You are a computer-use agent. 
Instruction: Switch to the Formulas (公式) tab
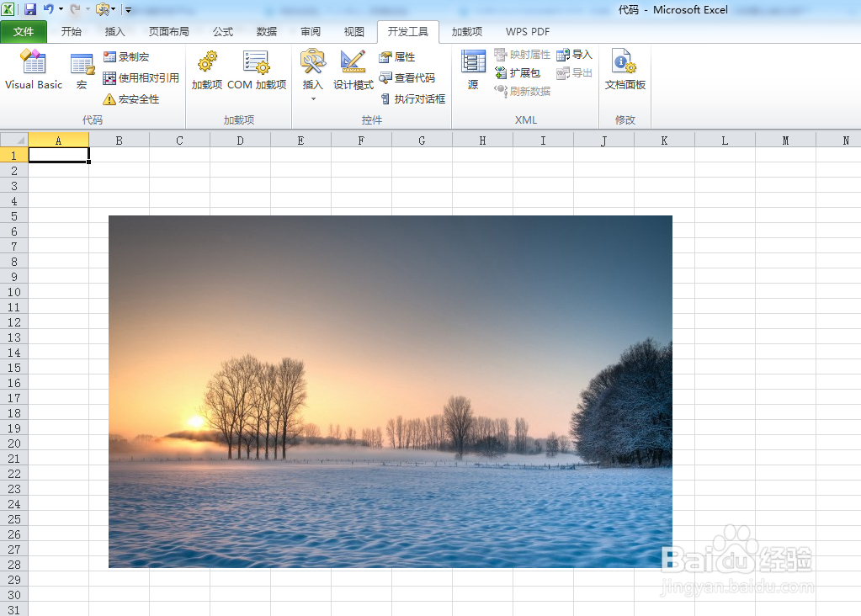pos(223,32)
